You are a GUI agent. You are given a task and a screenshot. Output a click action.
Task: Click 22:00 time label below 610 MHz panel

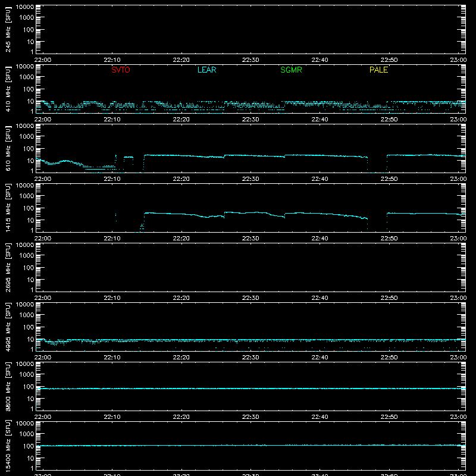[43, 179]
